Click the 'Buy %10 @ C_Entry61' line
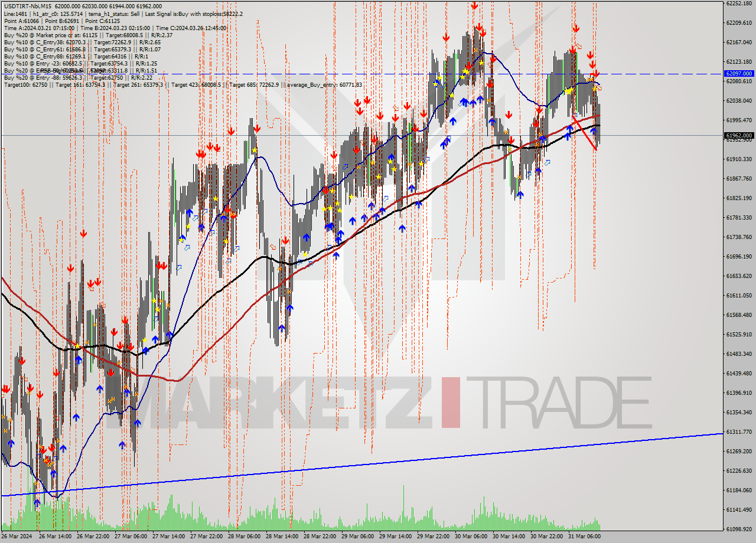The image size is (756, 543). [x=82, y=50]
